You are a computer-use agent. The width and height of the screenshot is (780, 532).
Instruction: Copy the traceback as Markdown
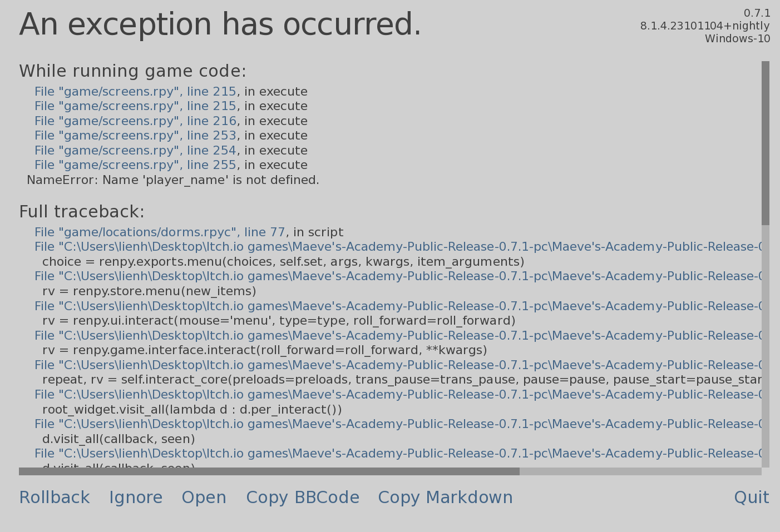point(445,498)
